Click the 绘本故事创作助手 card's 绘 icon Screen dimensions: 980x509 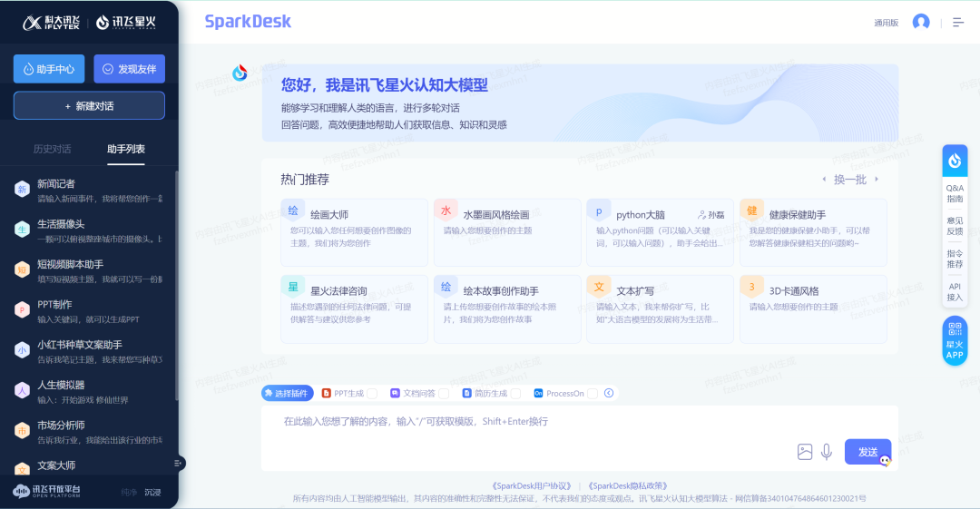[x=446, y=287]
